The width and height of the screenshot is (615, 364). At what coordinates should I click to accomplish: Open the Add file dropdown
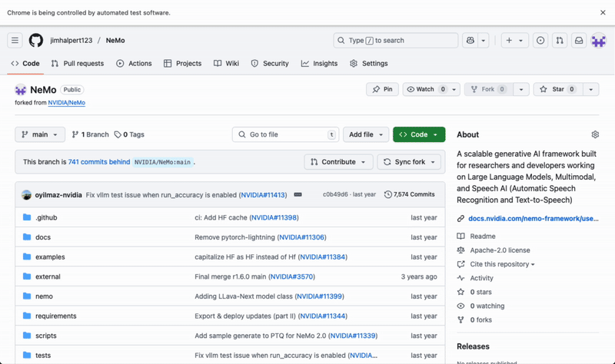(x=366, y=134)
